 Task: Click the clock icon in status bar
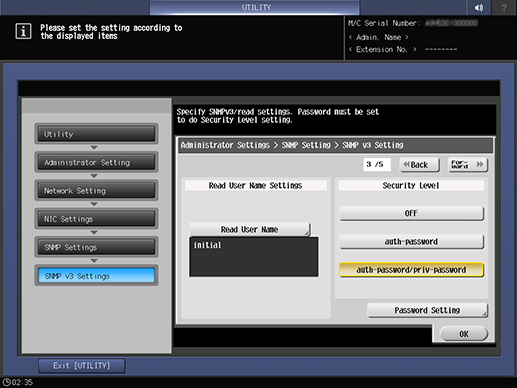pos(6,382)
